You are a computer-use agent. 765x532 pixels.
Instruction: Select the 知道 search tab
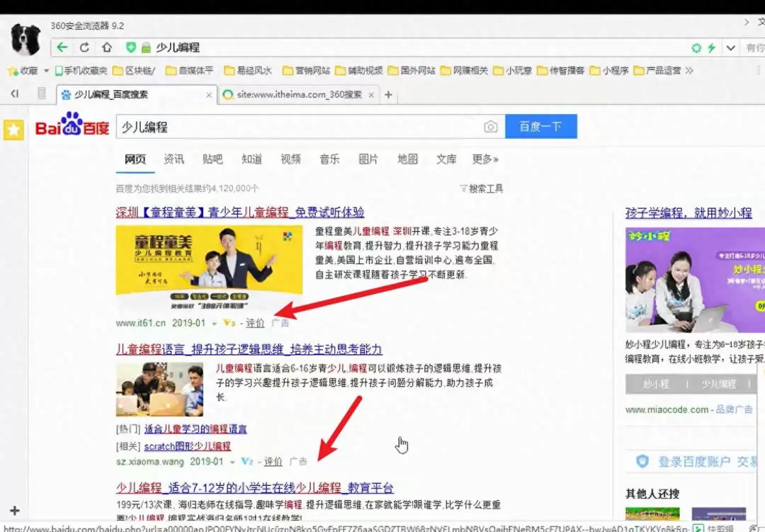tap(251, 159)
